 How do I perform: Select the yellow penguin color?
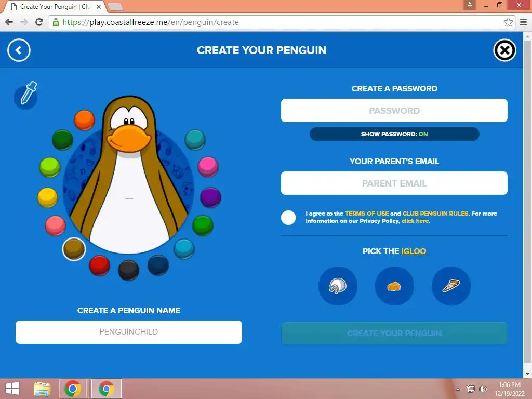47,197
